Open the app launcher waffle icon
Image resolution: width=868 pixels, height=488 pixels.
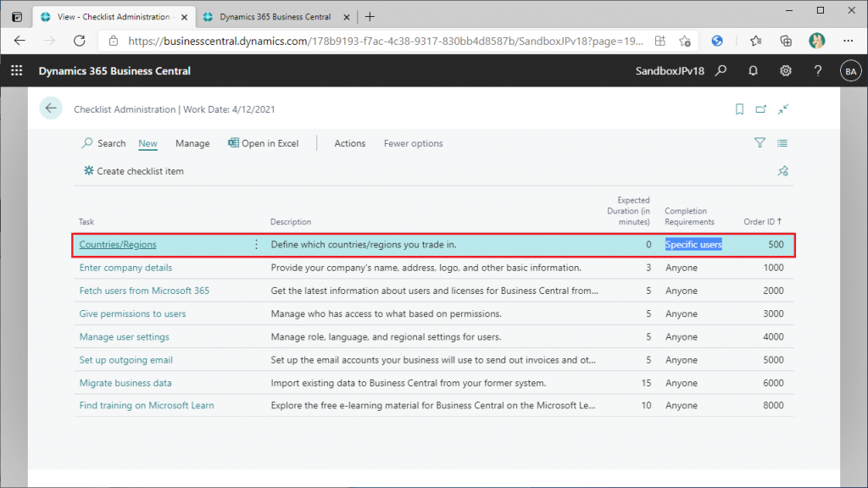pos(17,71)
